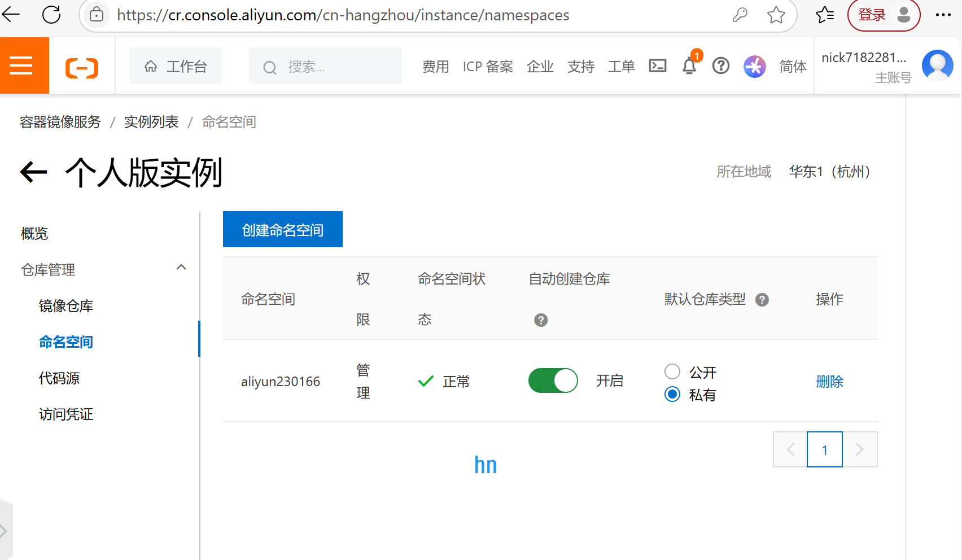
Task: Open account avatar menu
Action: pos(938,65)
